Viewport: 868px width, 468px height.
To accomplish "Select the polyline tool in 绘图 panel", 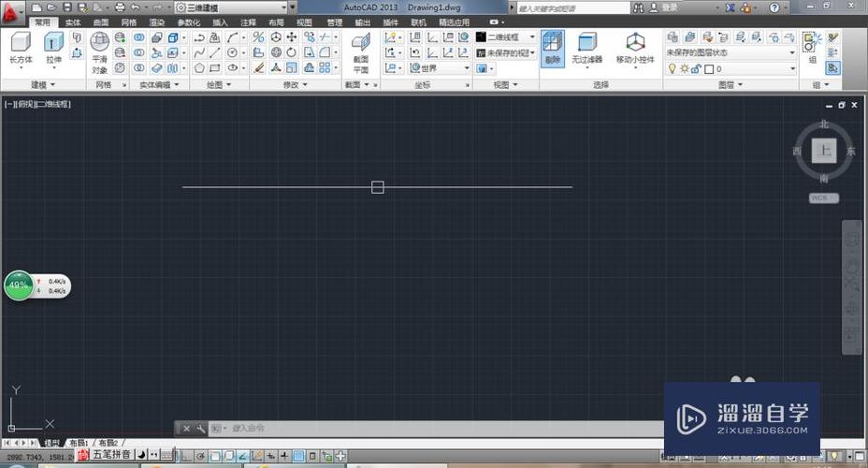I will (199, 37).
